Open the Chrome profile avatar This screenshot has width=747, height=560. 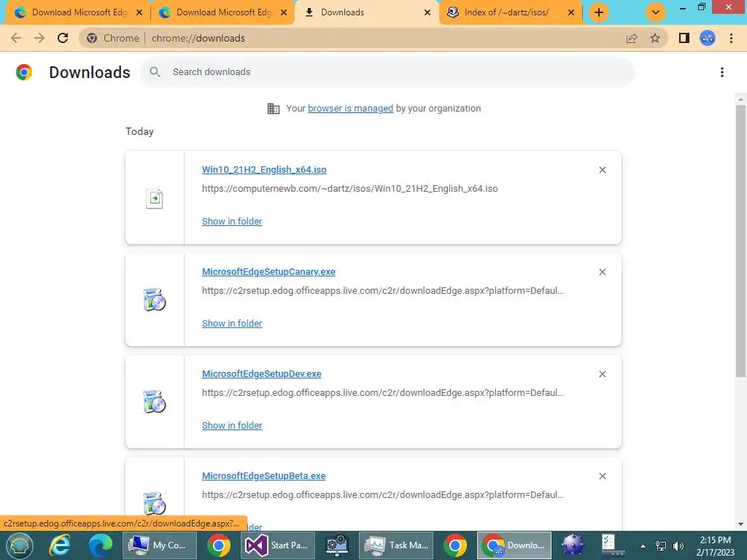[x=708, y=38]
